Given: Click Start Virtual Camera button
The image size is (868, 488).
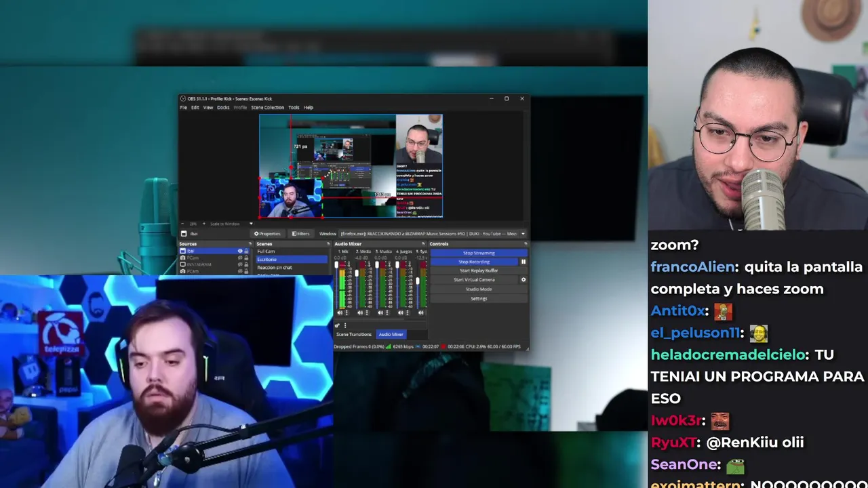Looking at the screenshot, I should pos(474,280).
